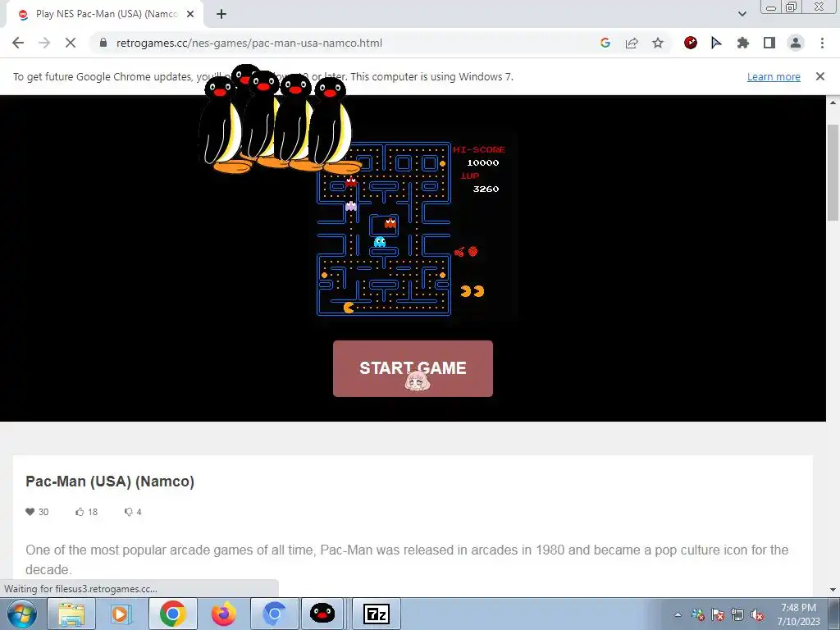Dislike the game with thumbs-down icon
Image resolution: width=840 pixels, height=630 pixels.
tap(129, 512)
